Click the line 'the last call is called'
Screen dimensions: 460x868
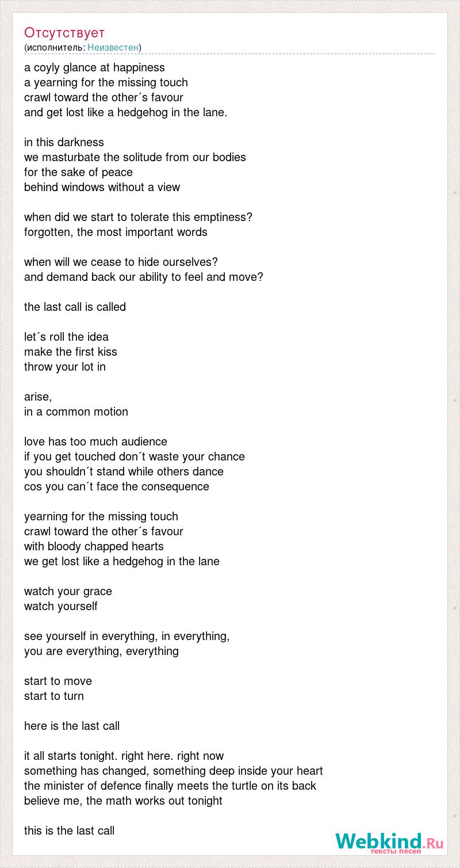point(75,307)
